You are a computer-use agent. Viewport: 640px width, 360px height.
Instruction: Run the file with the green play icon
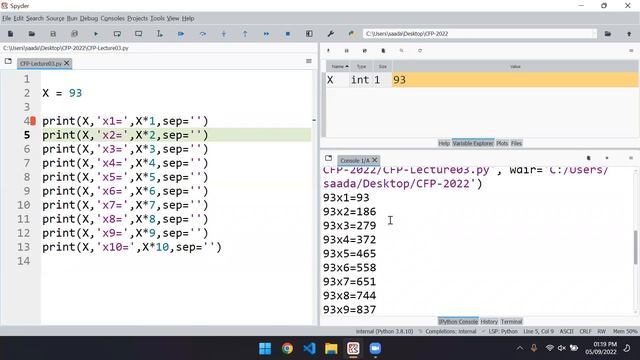pyautogui.click(x=96, y=34)
